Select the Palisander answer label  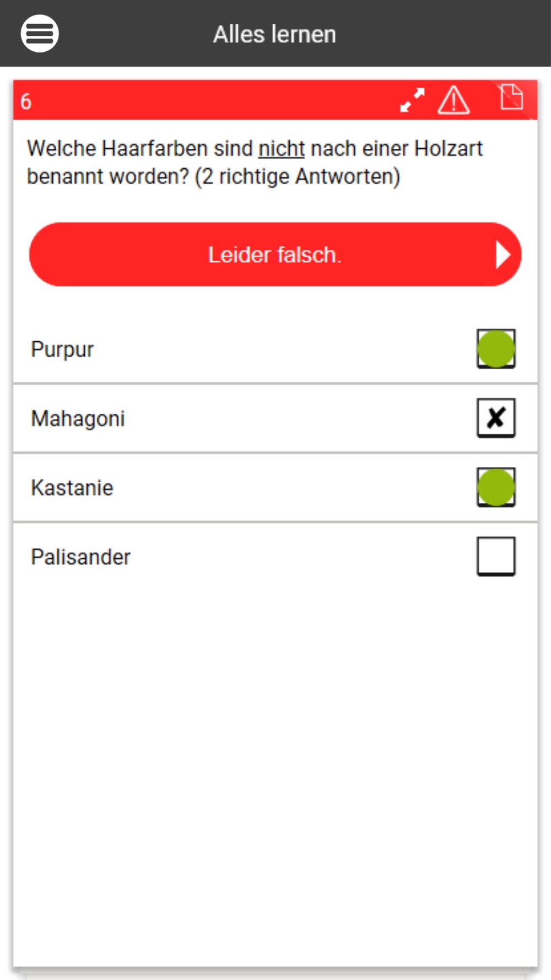tap(80, 557)
